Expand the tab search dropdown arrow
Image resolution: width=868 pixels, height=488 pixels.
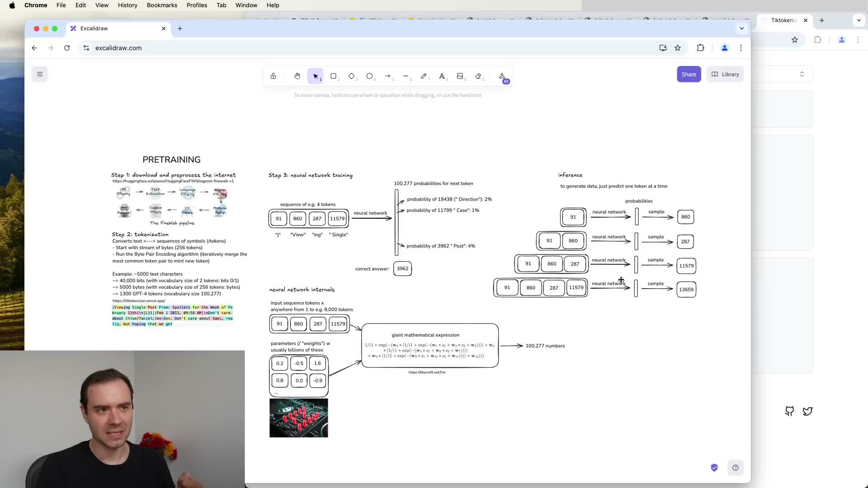(x=741, y=28)
